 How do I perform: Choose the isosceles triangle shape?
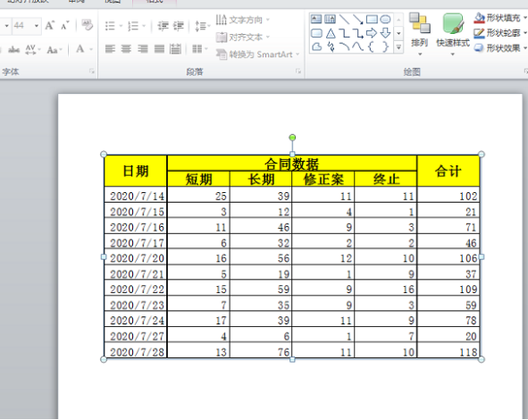point(331,33)
